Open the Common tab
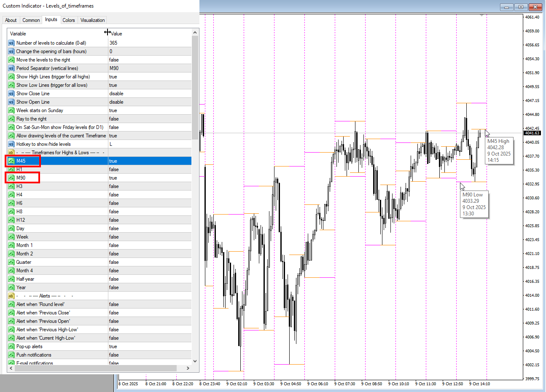The image size is (546, 392). coord(31,20)
